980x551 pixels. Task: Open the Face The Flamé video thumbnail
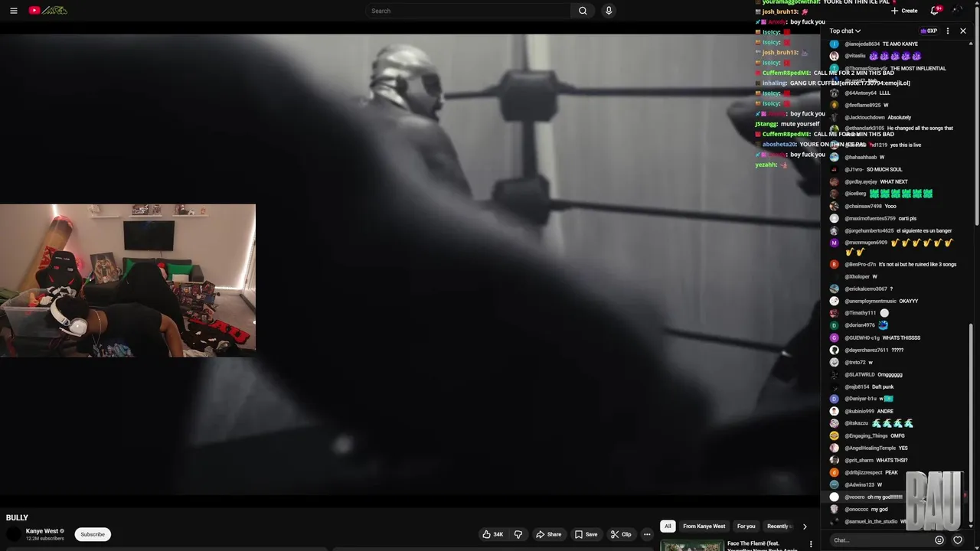pos(692,546)
